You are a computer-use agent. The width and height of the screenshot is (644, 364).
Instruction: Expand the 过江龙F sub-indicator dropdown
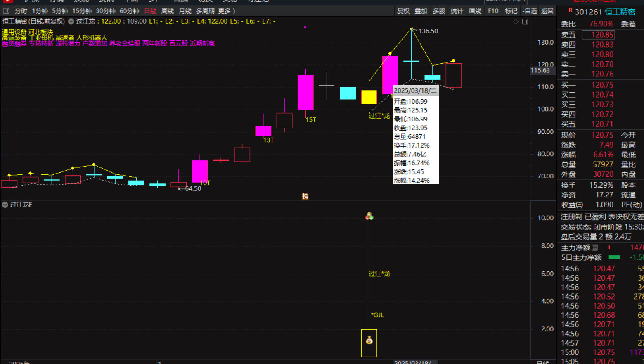click(5, 205)
